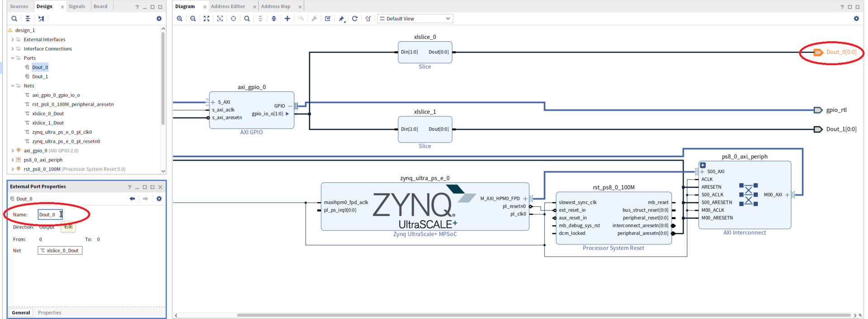Open External Port Properties settings gear
Screen dimensions: 868x319
(x=159, y=199)
